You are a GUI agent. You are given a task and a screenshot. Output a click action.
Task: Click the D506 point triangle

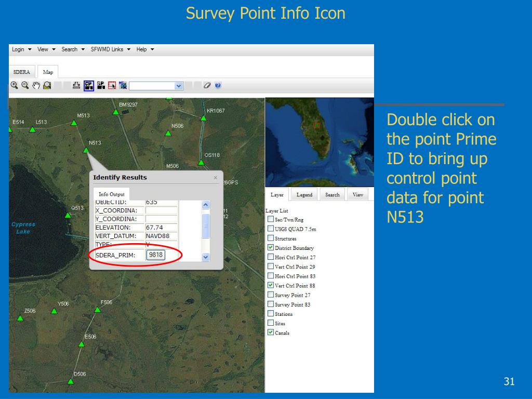point(71,381)
